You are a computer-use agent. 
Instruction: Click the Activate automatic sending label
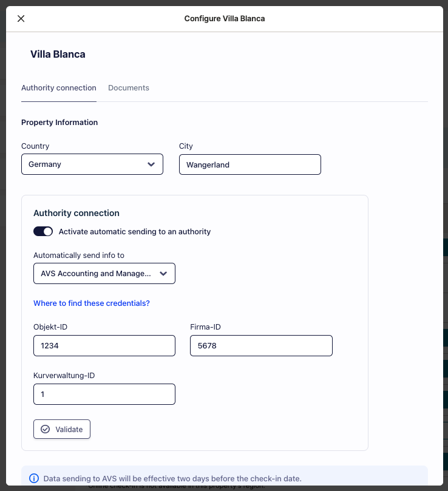(135, 232)
